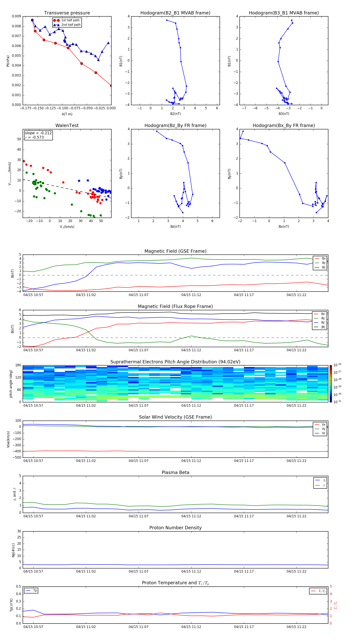This screenshot has height=644, width=351.
Task: Click the 10^-26 colorbar tick label
Action: point(337,365)
